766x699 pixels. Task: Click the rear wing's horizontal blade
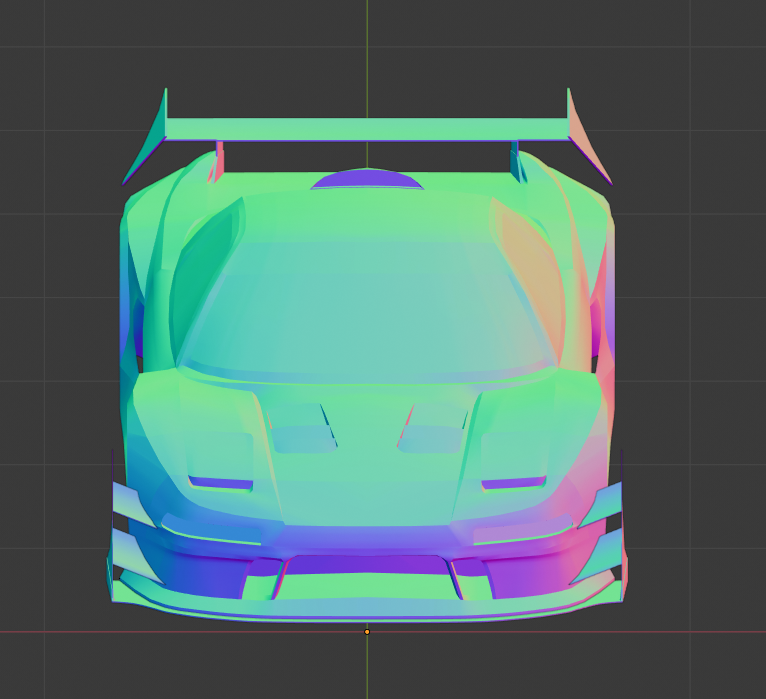(x=367, y=129)
